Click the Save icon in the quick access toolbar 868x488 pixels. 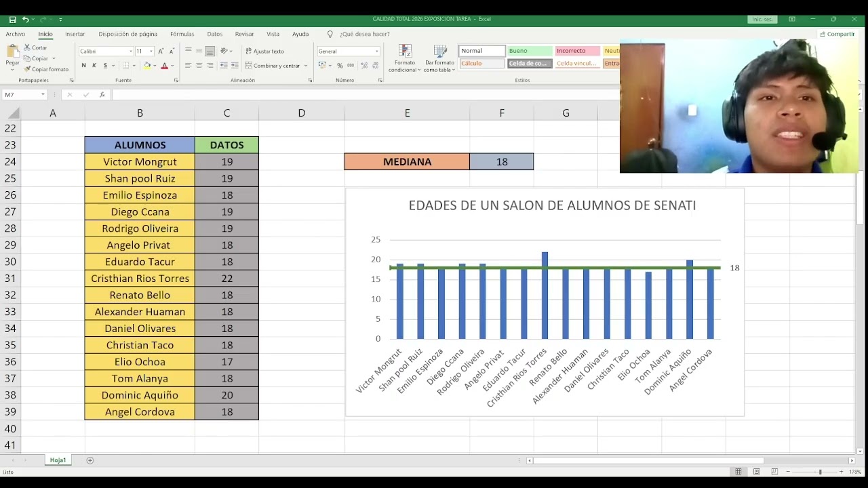12,20
